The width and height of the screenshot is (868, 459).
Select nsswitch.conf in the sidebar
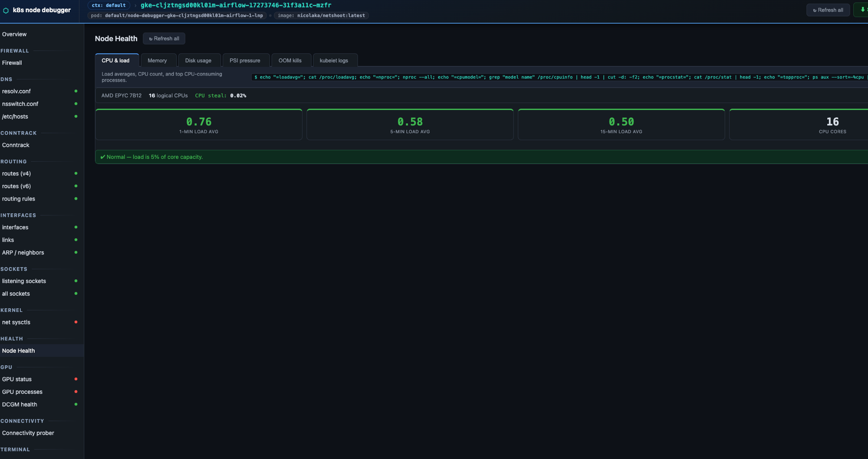click(20, 104)
